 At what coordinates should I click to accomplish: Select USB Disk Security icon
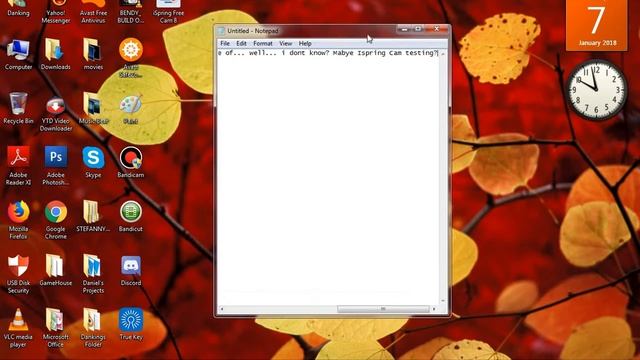[18, 273]
